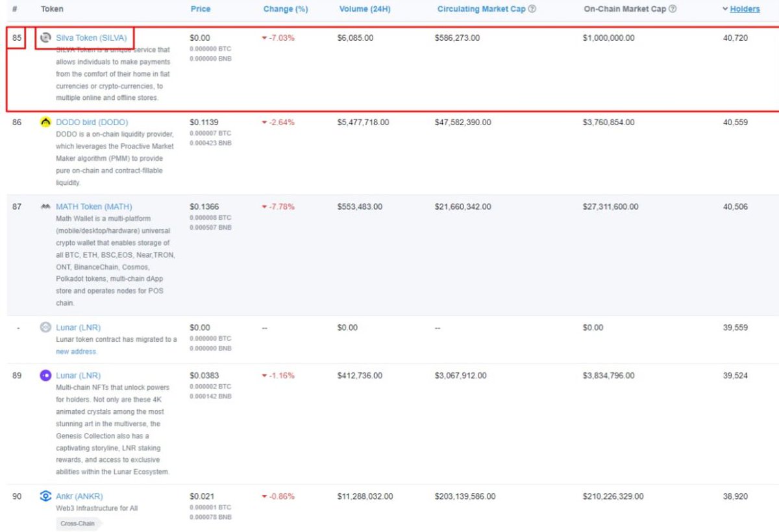This screenshot has width=779, height=532.
Task: Select Ankr circulating cap $203,139,586.00
Action: (x=465, y=496)
